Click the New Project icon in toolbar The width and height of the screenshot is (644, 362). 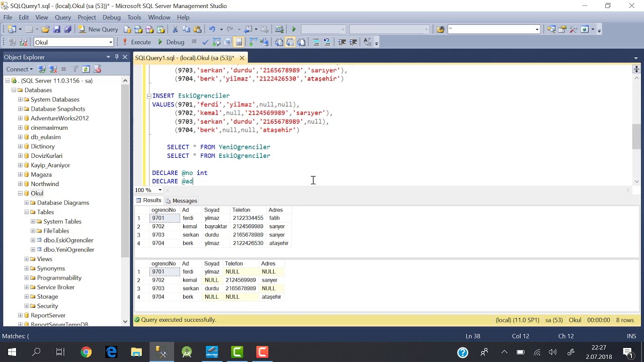point(11,29)
